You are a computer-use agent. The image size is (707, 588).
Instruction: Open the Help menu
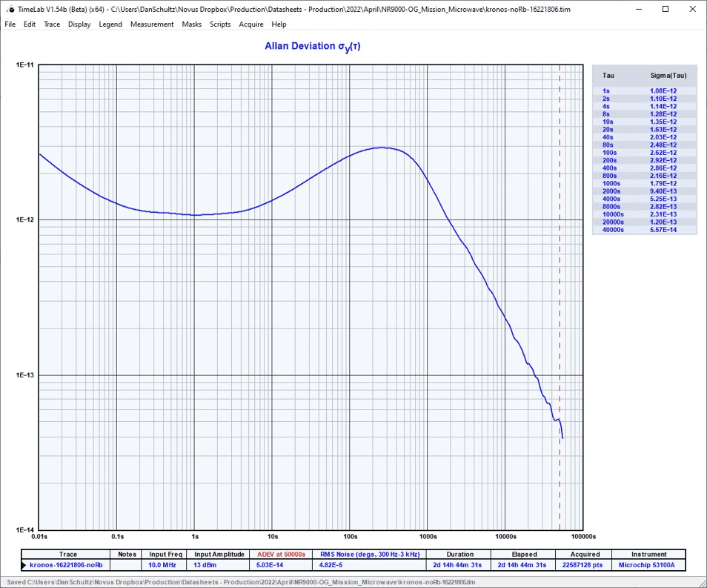(x=279, y=24)
